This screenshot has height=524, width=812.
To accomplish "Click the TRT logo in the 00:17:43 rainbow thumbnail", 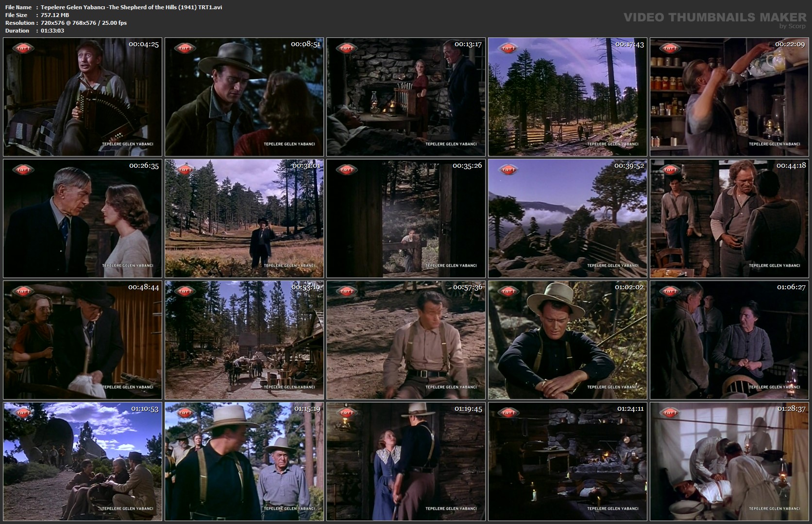I will [x=508, y=48].
